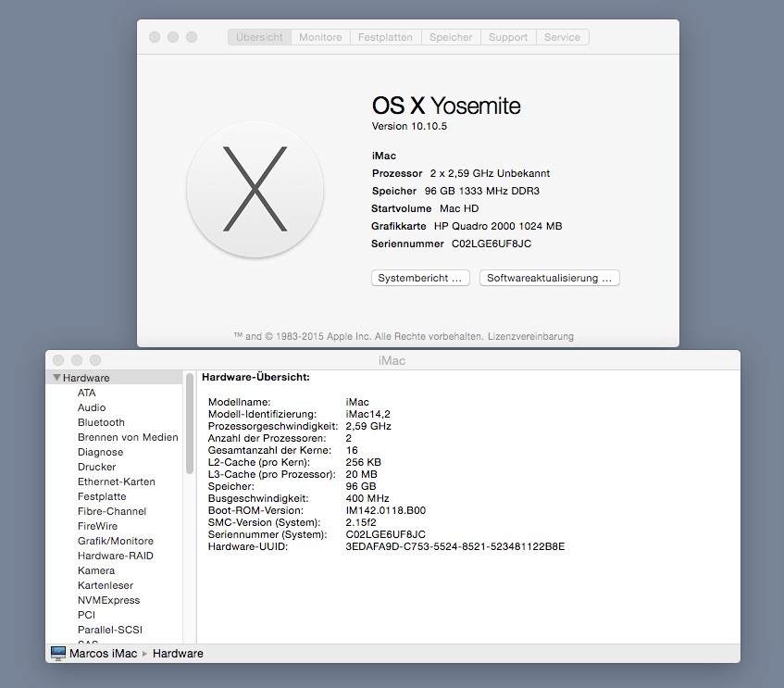Select Diagnose in the sidebar

[x=101, y=452]
